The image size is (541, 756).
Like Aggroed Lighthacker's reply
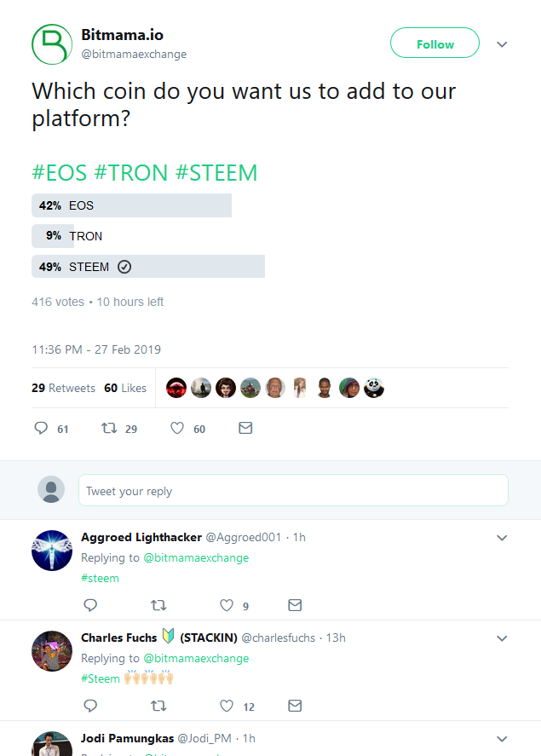tap(227, 605)
